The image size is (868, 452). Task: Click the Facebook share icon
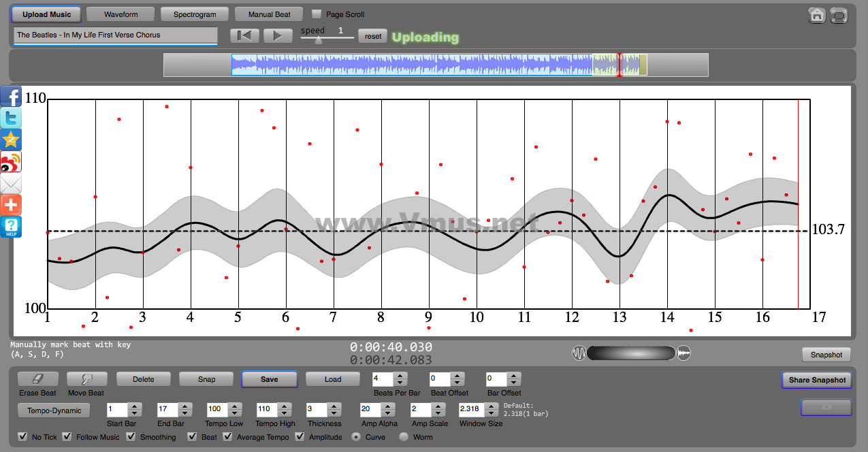coord(11,96)
